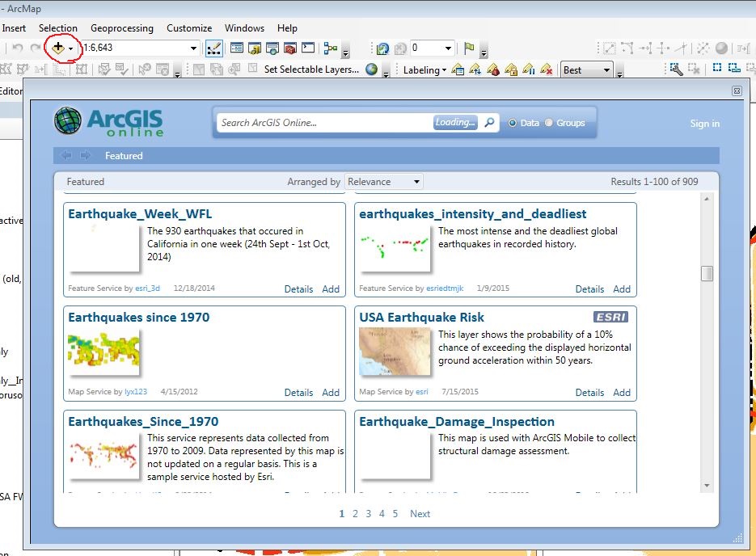
Task: Click the results scrollbar down arrow
Action: point(707,486)
